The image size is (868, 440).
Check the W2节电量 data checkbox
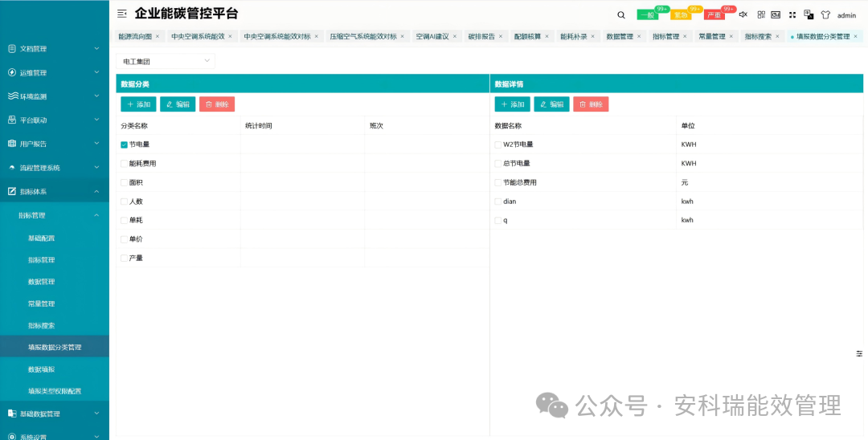click(x=498, y=145)
